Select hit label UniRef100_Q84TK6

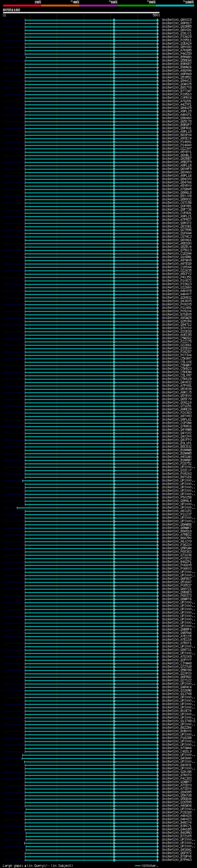point(176,182)
